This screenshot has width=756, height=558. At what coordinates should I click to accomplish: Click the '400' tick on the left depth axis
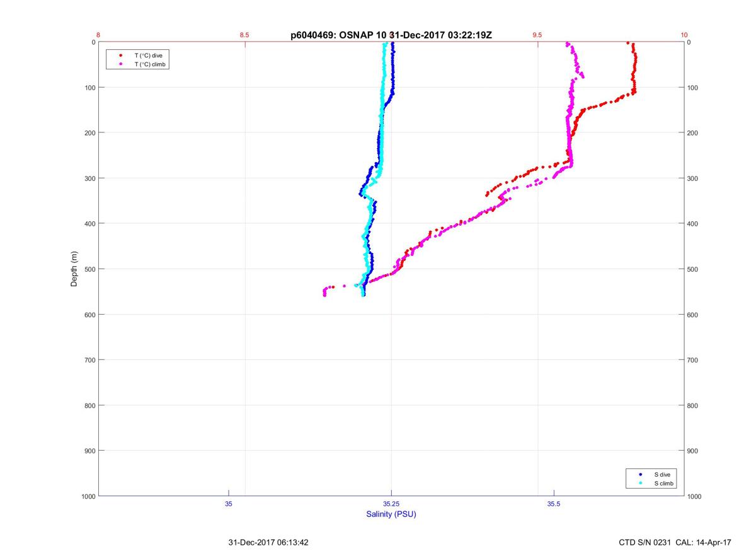point(89,224)
